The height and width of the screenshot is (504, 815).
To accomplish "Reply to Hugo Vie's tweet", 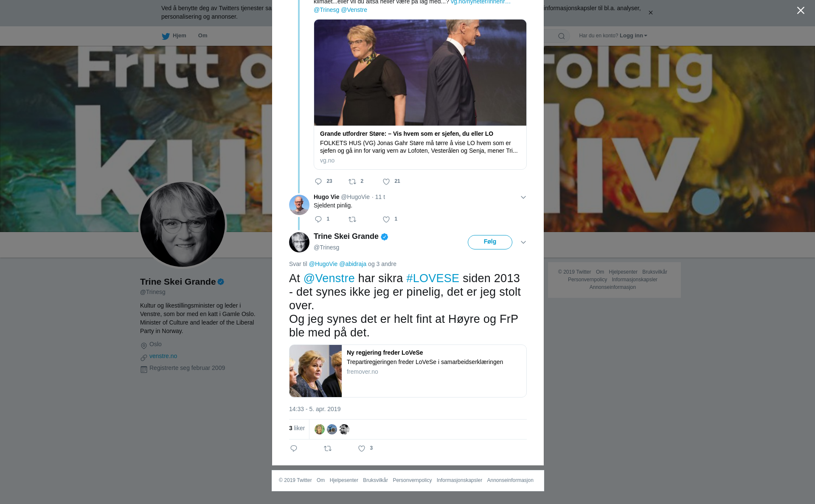I will [x=318, y=219].
